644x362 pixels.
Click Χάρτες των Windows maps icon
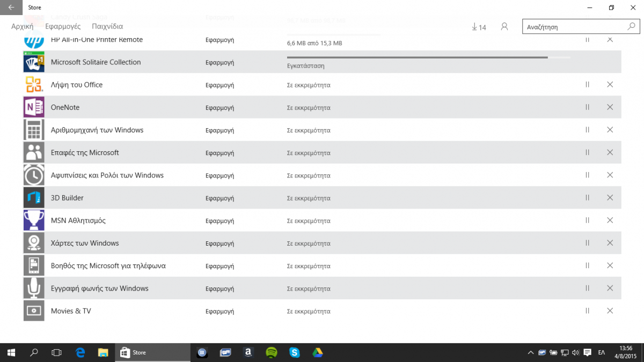[x=34, y=243]
